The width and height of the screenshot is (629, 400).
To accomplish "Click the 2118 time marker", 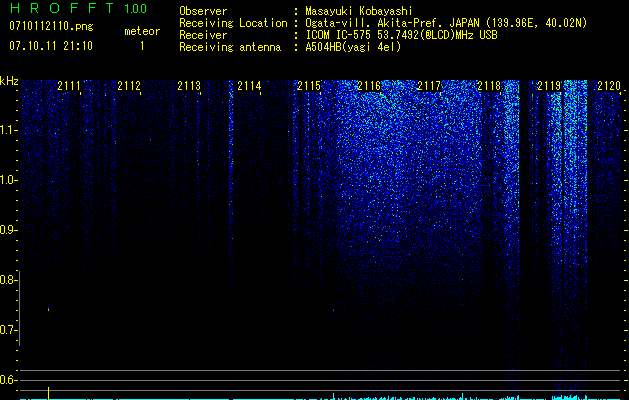I will tap(489, 85).
